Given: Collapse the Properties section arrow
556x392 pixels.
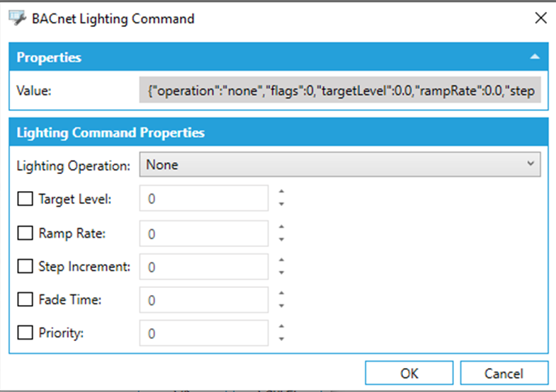Looking at the screenshot, I should 535,57.
